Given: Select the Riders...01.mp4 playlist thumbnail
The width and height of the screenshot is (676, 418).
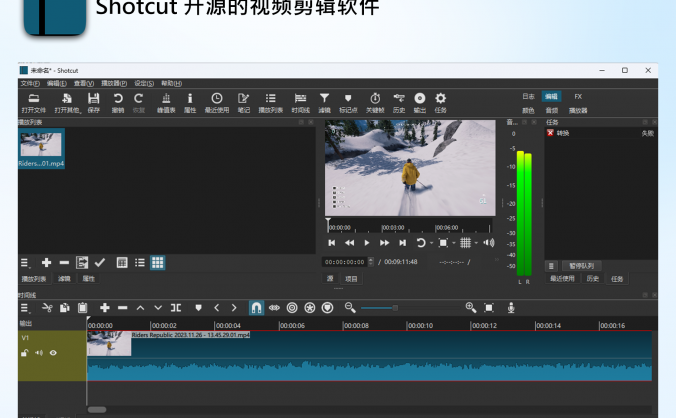Looking at the screenshot, I should click(41, 149).
